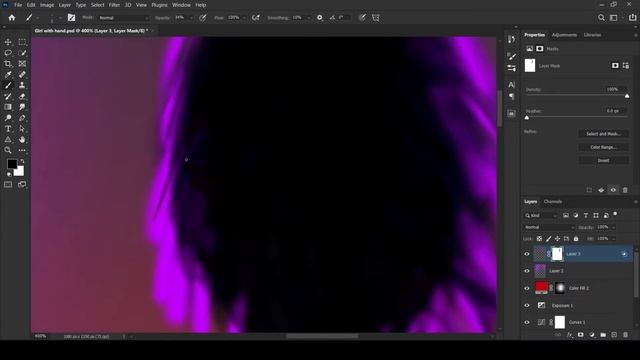
Task: Open Smoothing value dropdown
Action: (x=308, y=18)
